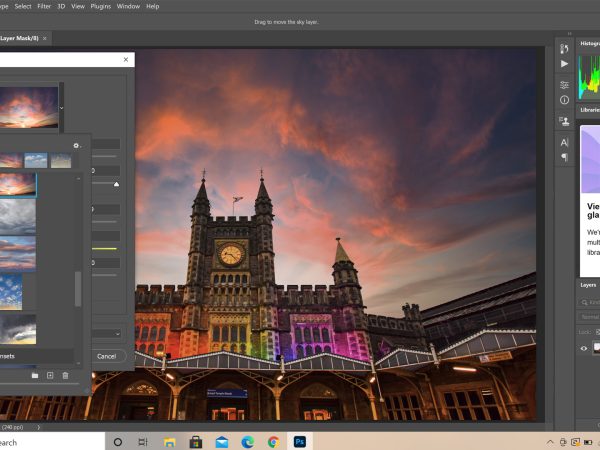Click the Photoshop icon in the taskbar
The height and width of the screenshot is (450, 600).
tap(300, 442)
